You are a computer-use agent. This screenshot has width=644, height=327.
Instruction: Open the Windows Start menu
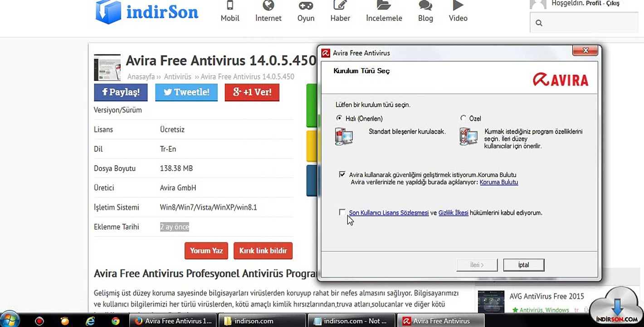tap(10, 321)
